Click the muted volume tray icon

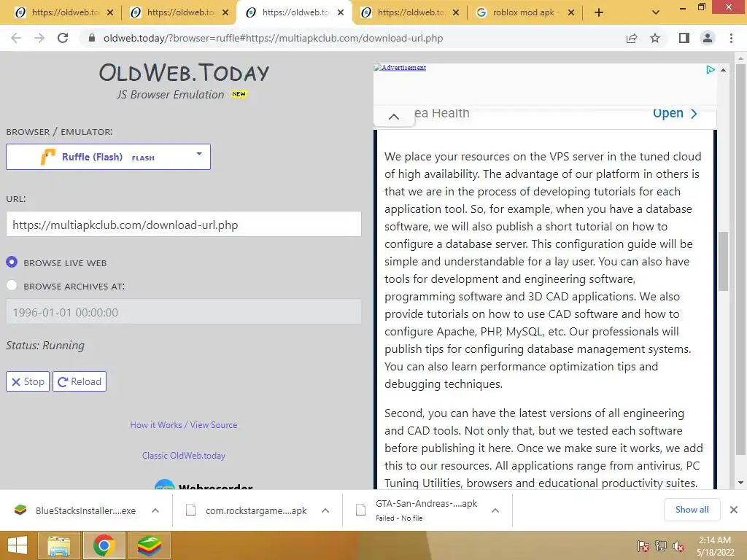678,546
